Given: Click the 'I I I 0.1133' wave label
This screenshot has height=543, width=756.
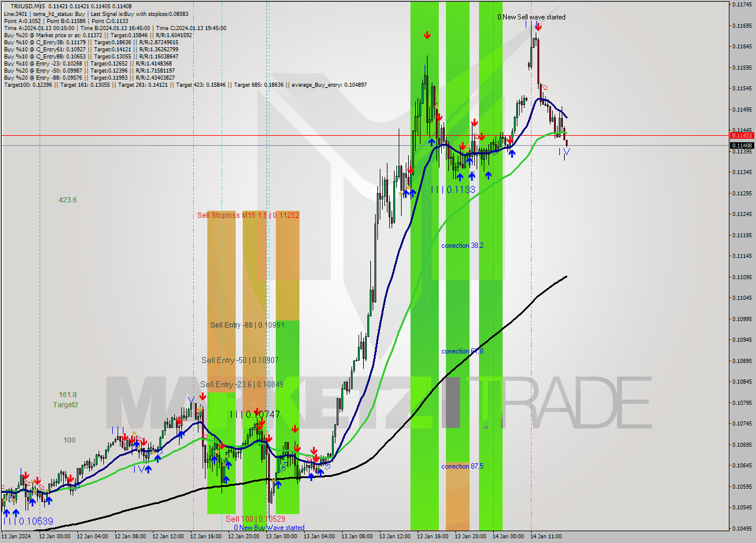Looking at the screenshot, I should (x=453, y=189).
